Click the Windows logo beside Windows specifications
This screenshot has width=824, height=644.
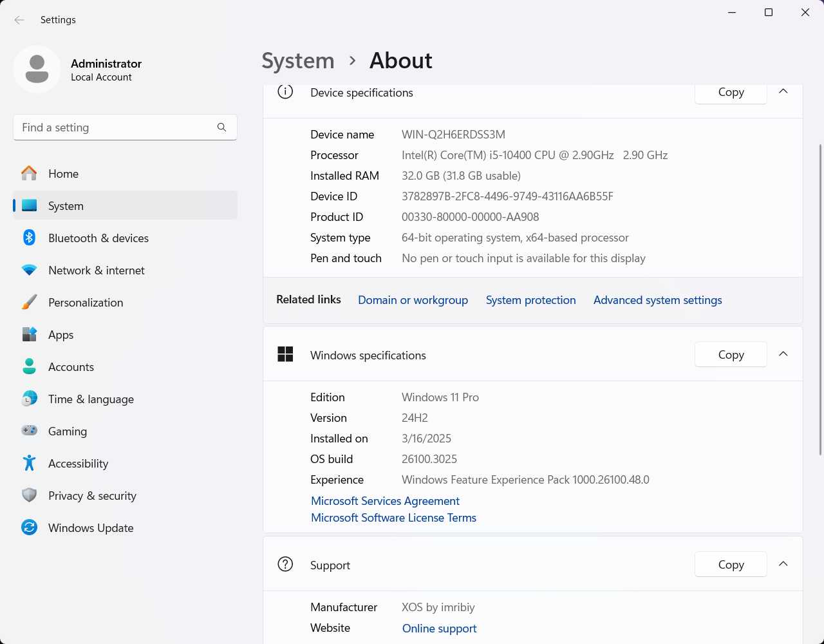(x=285, y=354)
